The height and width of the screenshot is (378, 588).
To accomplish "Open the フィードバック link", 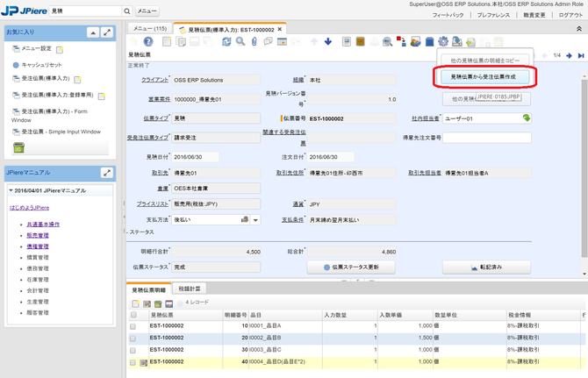I will tap(448, 15).
